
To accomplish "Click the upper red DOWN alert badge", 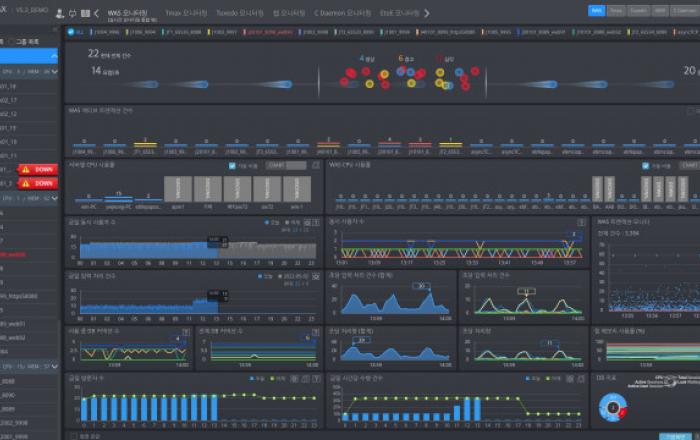I will click(38, 170).
